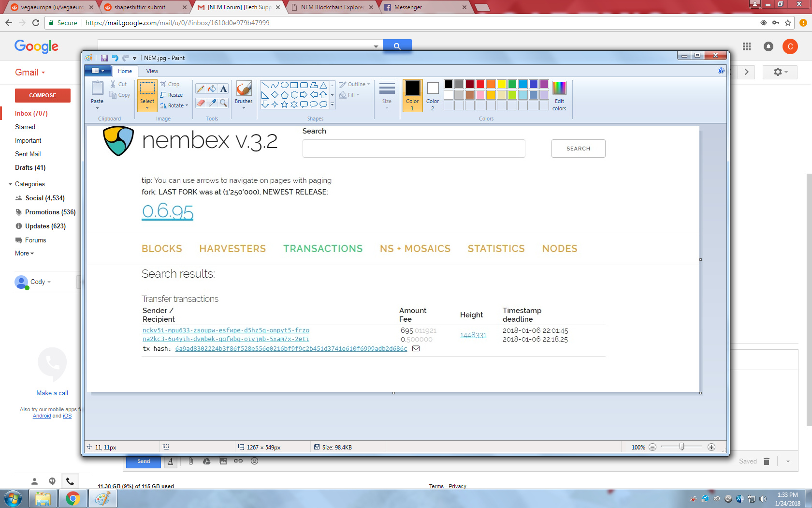This screenshot has width=812, height=508.
Task: Click the Gmail notifications bell icon
Action: (x=768, y=46)
